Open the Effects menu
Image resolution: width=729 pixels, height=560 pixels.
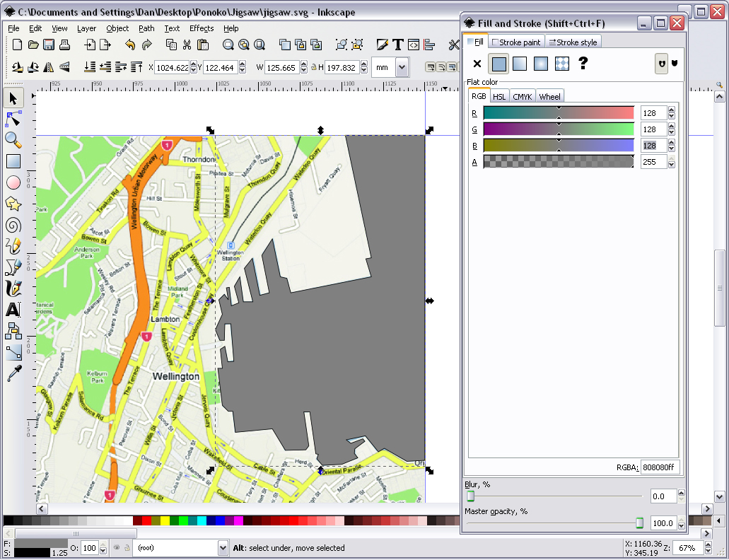(202, 28)
